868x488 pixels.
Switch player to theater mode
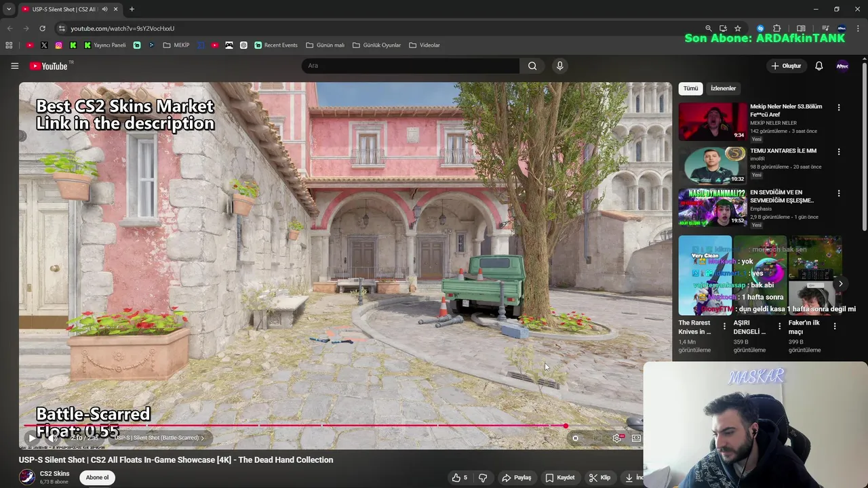pyautogui.click(x=636, y=438)
